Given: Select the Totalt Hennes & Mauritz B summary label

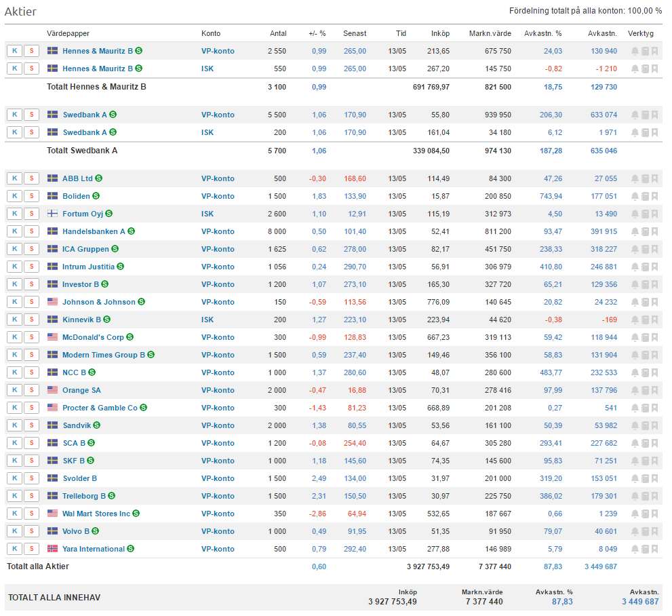Looking at the screenshot, I should [x=96, y=87].
